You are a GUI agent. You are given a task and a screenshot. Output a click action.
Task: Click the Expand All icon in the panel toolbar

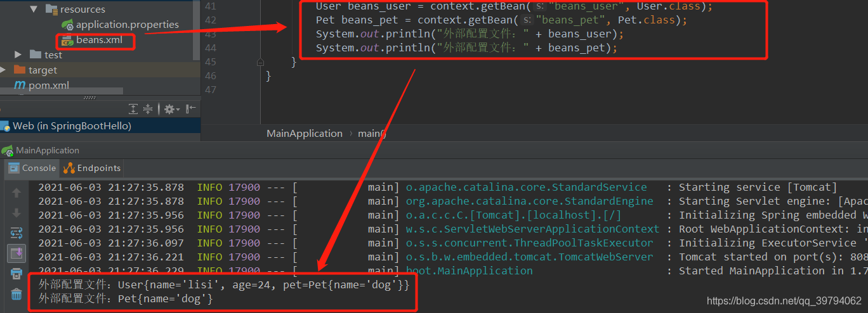pyautogui.click(x=133, y=109)
